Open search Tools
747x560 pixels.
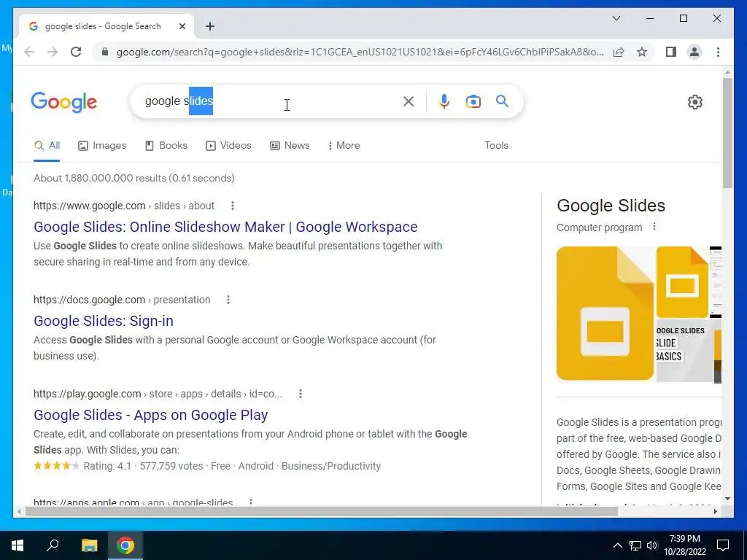(496, 145)
